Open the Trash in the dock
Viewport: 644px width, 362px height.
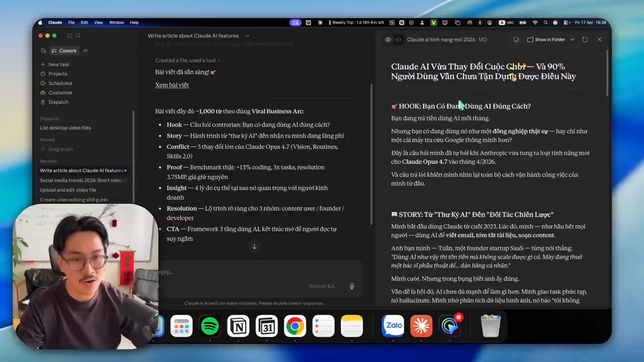491,326
